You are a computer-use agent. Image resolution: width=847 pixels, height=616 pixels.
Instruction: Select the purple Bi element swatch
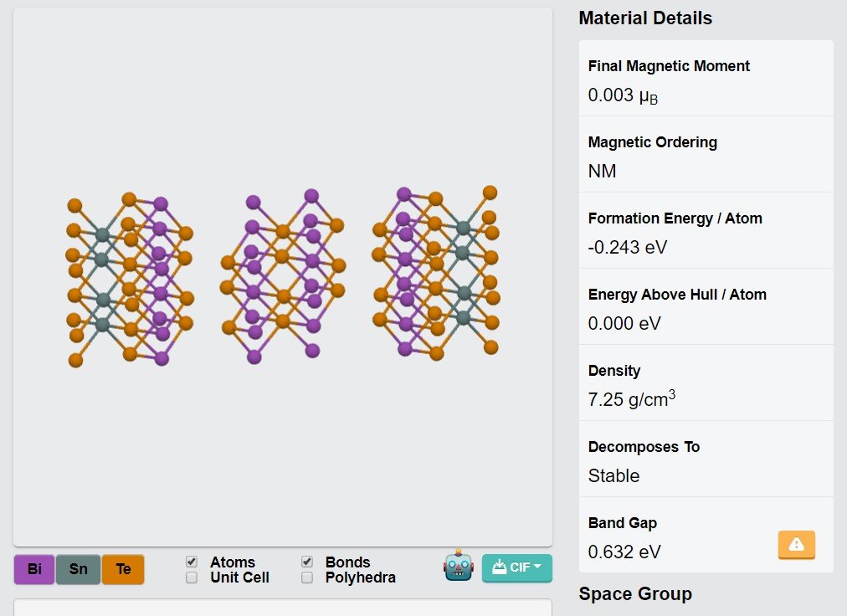pyautogui.click(x=34, y=569)
